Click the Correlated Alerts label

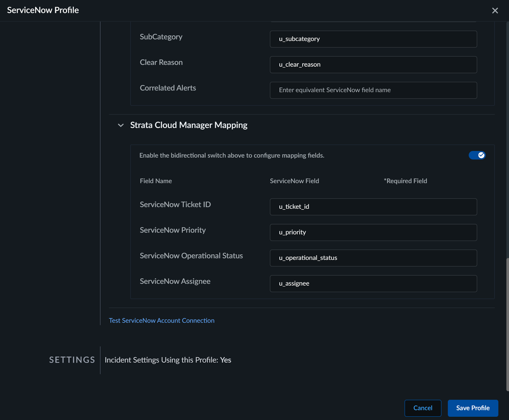[168, 88]
